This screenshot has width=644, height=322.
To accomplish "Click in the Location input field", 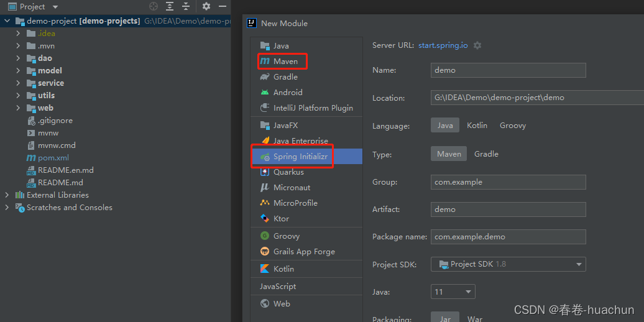I will 537,98.
